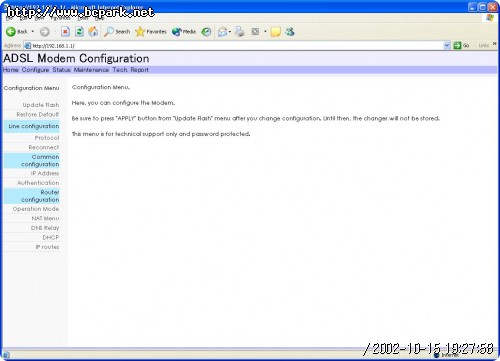500x361 pixels.
Task: Open the NAT Menu sidebar item
Action: (45, 218)
